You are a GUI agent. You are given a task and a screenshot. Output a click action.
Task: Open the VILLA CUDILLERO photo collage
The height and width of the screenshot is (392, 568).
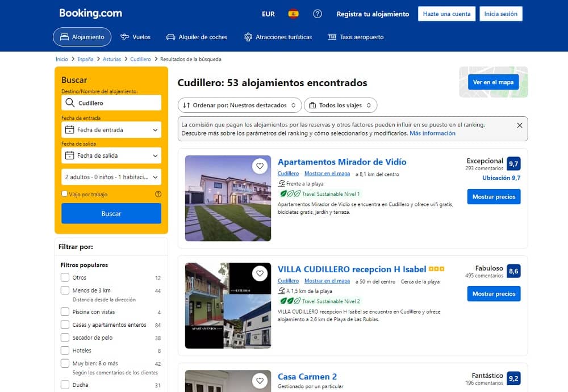pos(228,306)
